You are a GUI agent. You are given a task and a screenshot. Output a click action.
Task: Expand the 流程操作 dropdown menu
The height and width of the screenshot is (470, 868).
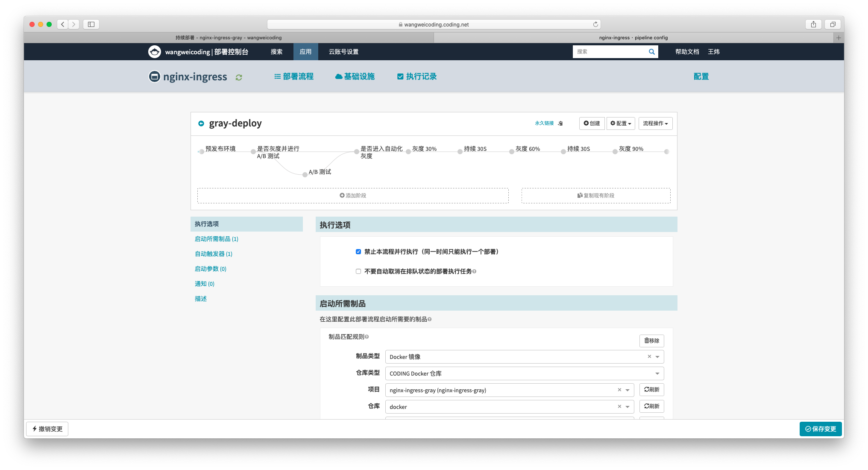[x=655, y=123]
